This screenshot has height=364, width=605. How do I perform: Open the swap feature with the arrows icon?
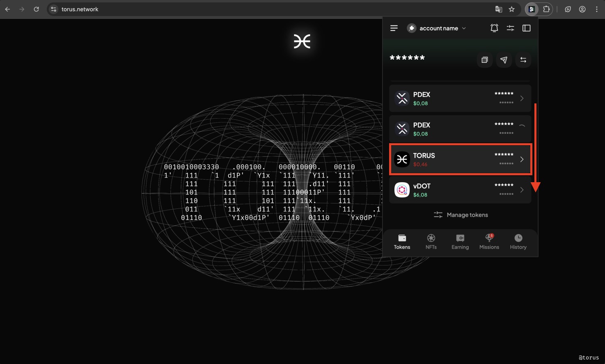pyautogui.click(x=523, y=60)
